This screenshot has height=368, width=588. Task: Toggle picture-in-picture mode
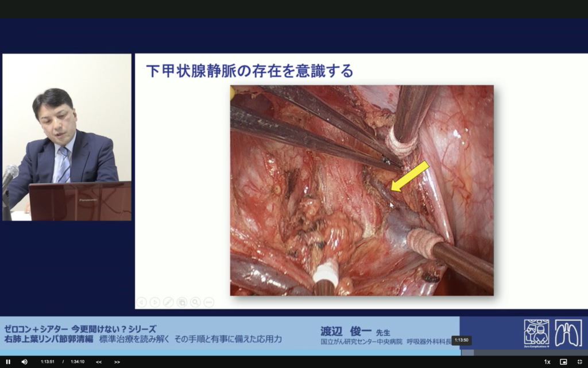pos(563,362)
